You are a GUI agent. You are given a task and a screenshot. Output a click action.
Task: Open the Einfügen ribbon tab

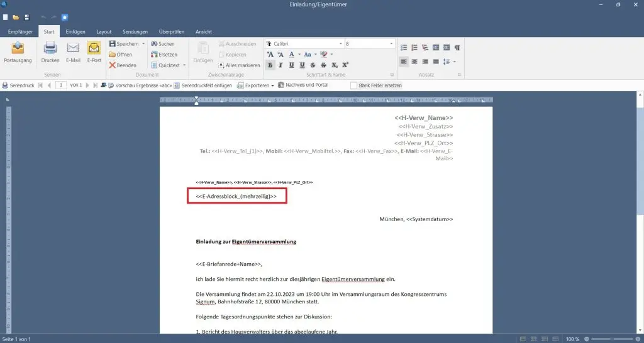(75, 31)
